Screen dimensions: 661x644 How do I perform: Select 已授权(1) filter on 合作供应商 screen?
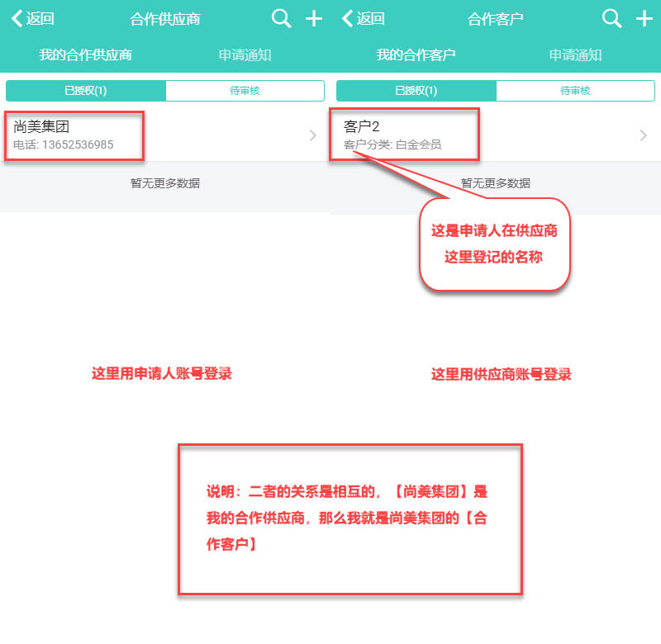point(86,91)
